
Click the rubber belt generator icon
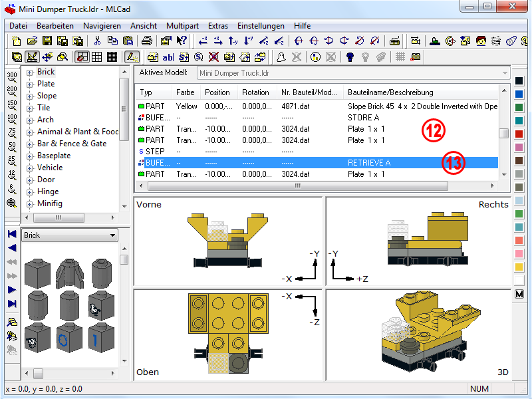[x=511, y=41]
